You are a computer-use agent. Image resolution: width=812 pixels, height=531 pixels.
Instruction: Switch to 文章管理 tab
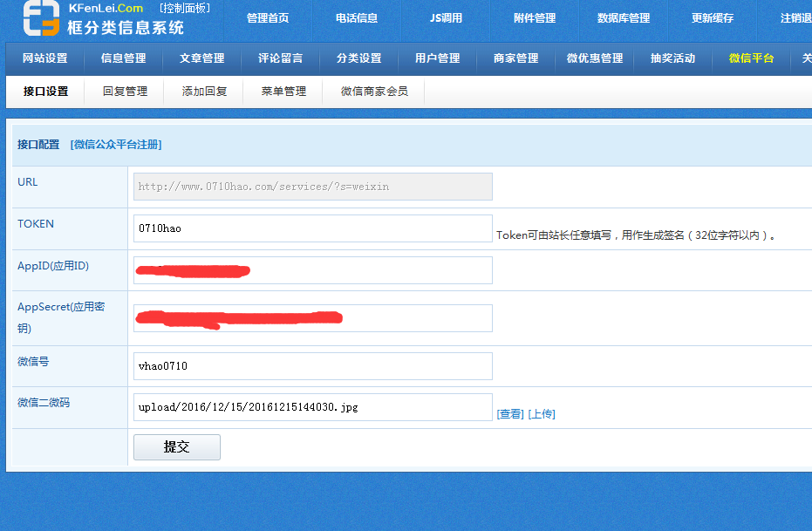point(201,58)
